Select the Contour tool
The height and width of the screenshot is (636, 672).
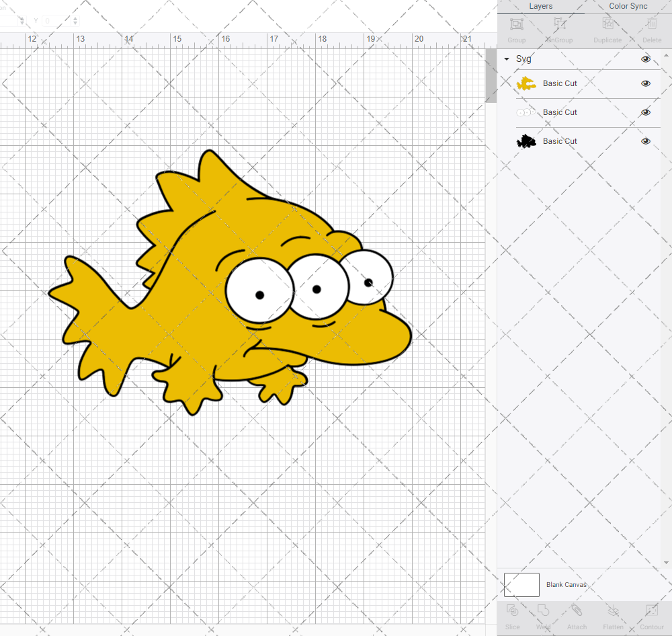point(651,611)
